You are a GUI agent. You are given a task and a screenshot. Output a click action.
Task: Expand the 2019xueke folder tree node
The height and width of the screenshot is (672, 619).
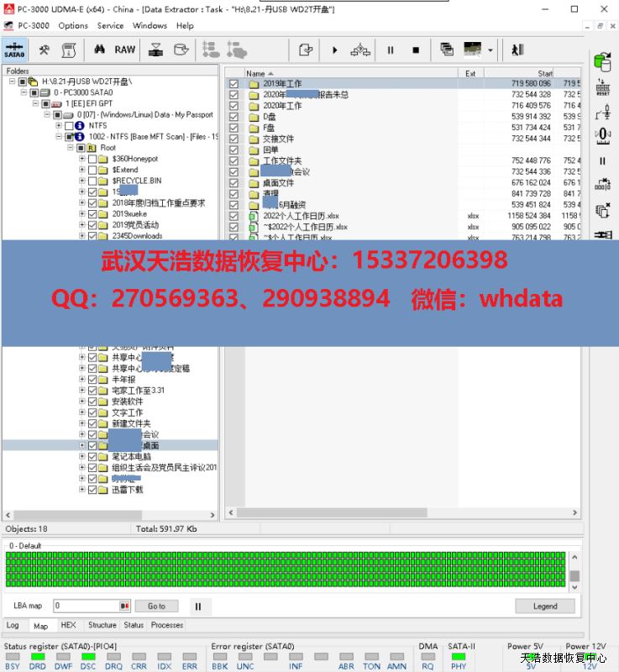tap(81, 214)
